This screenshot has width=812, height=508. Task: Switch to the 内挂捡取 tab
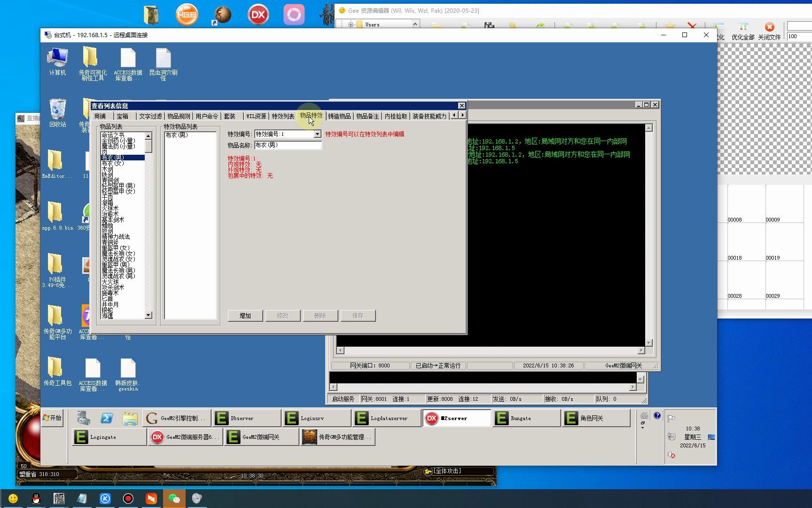tap(396, 116)
